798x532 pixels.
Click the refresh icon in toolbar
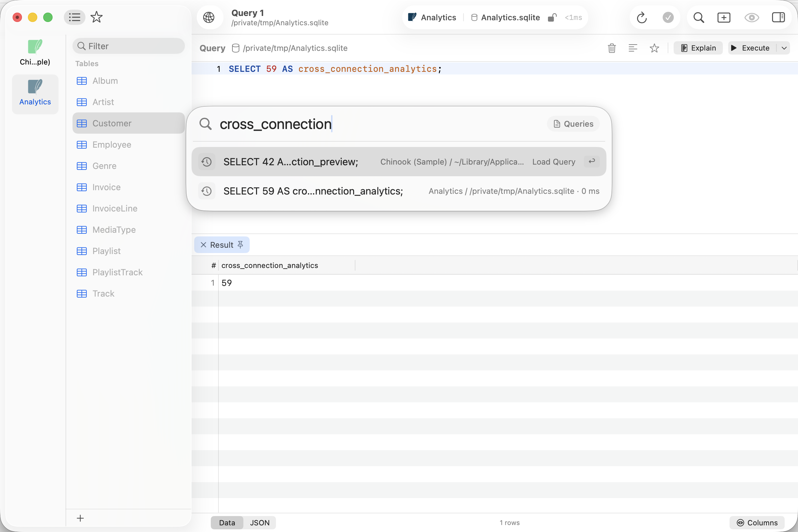pyautogui.click(x=642, y=17)
